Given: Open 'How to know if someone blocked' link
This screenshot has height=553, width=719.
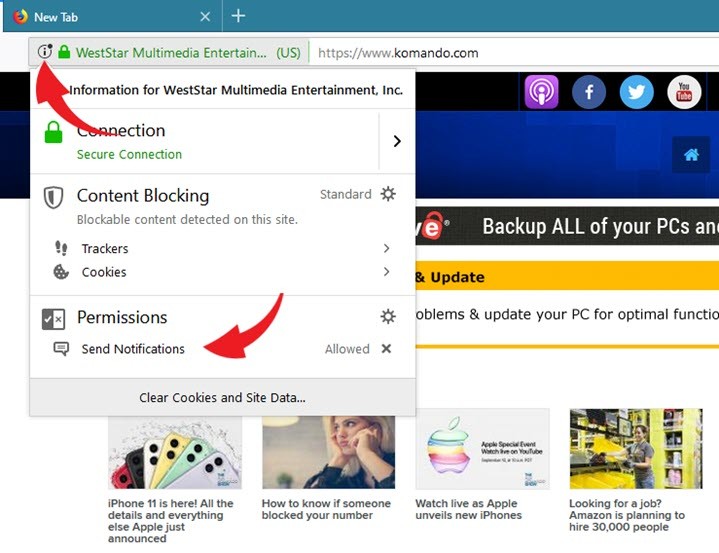Looking at the screenshot, I should tap(326, 509).
